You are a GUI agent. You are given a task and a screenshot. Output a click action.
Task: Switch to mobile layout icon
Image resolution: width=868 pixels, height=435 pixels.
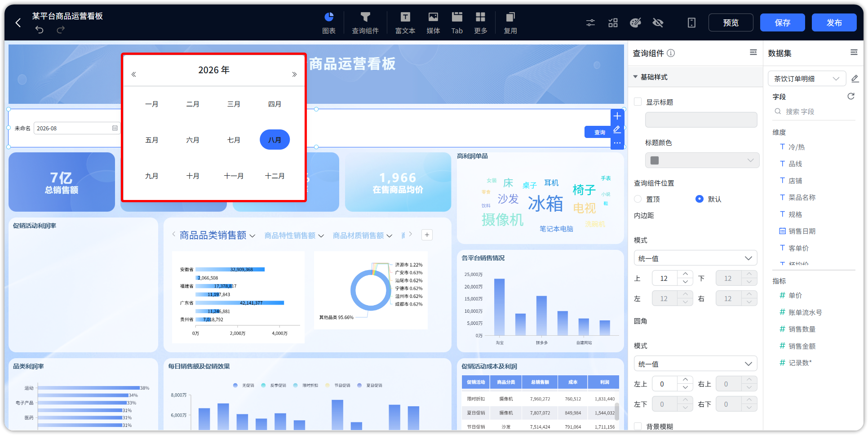[692, 22]
